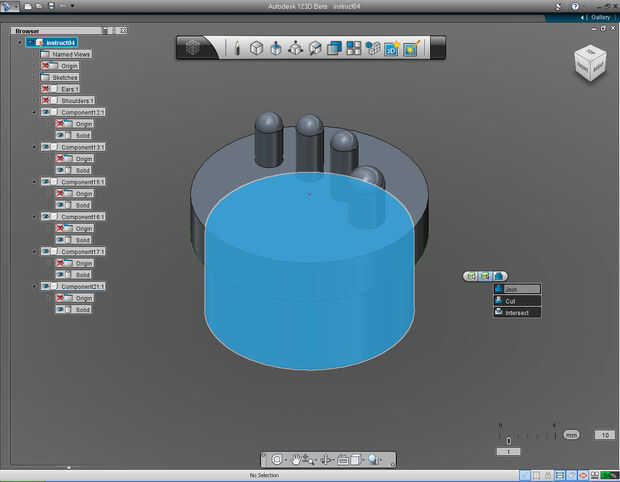Click the snap value field showing 1
Viewport: 620px width, 482px height.
pyautogui.click(x=508, y=452)
